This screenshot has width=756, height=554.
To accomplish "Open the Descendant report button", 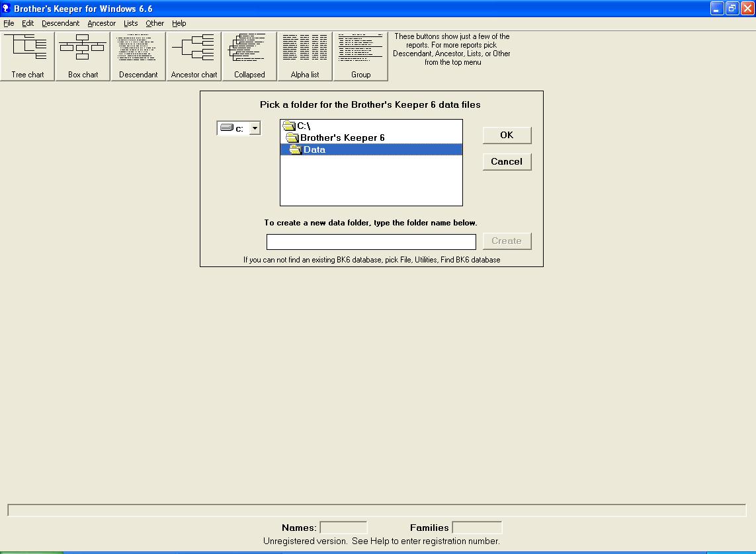I will coord(138,56).
